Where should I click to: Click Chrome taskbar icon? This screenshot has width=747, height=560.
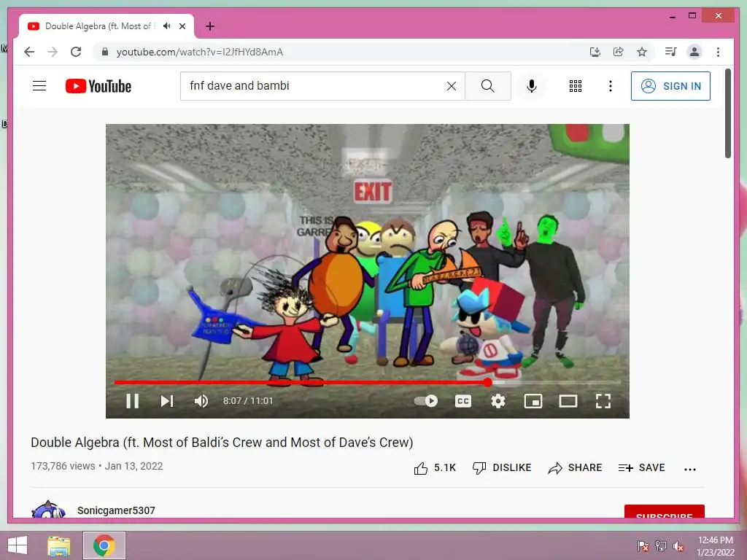point(104,545)
